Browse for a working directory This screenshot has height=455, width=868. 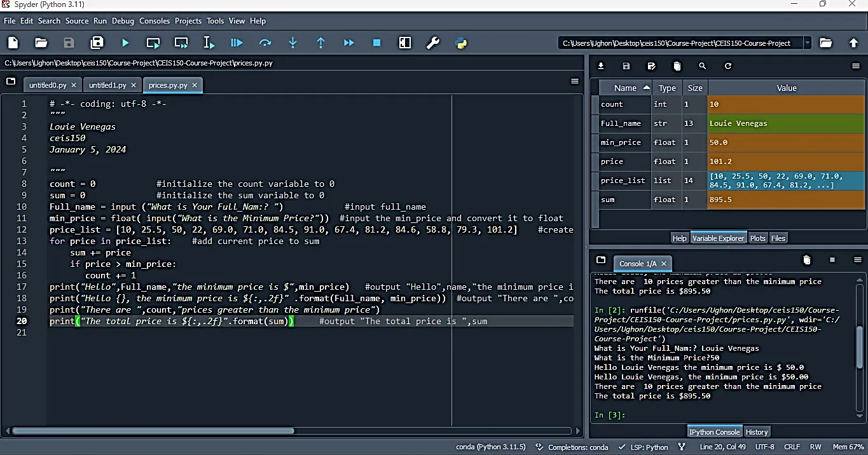click(825, 43)
